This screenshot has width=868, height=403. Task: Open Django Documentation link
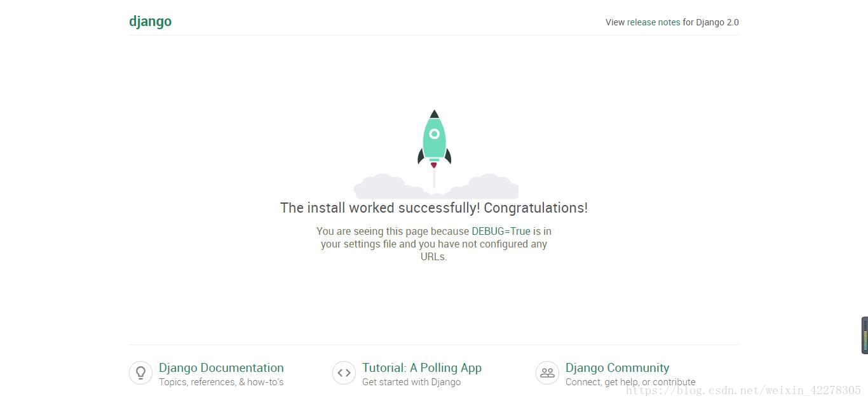click(221, 368)
